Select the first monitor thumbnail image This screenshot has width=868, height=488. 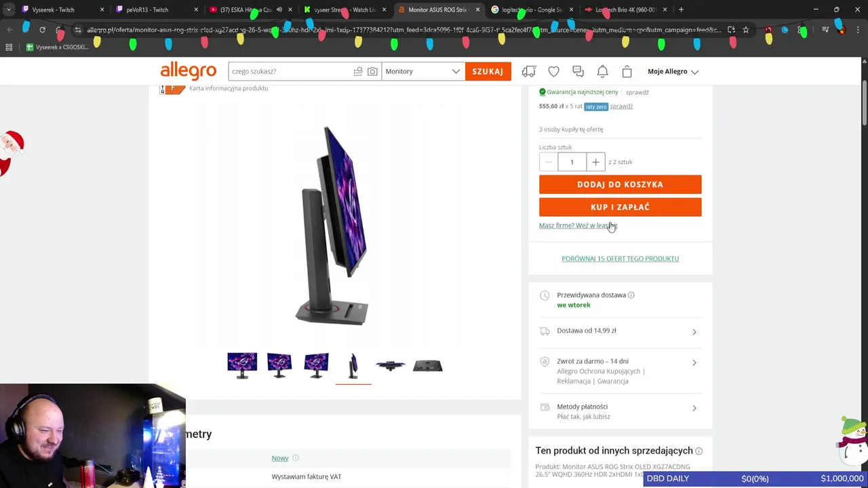point(242,365)
